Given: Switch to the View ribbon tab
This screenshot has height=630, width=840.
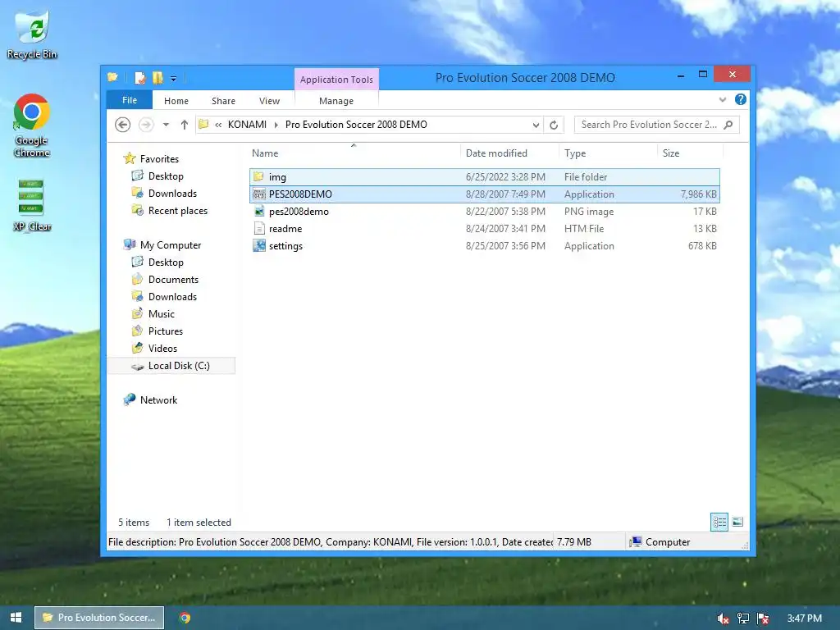Looking at the screenshot, I should [269, 101].
